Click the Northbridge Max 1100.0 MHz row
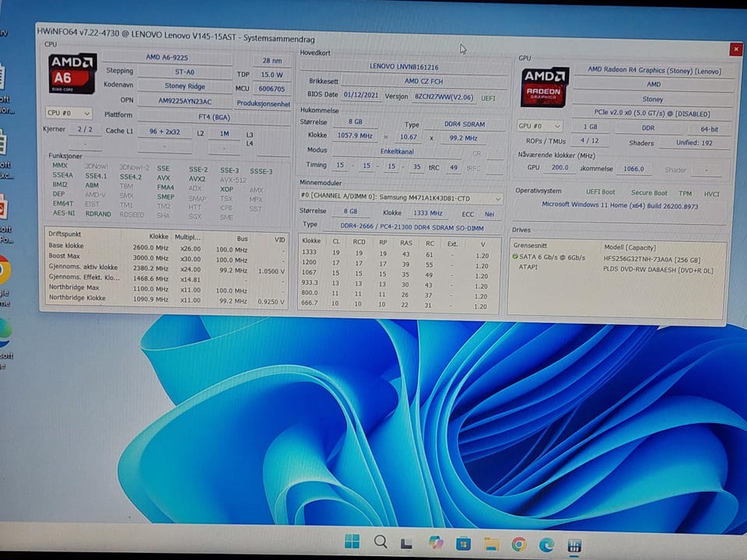The width and height of the screenshot is (747, 560). pos(167,289)
